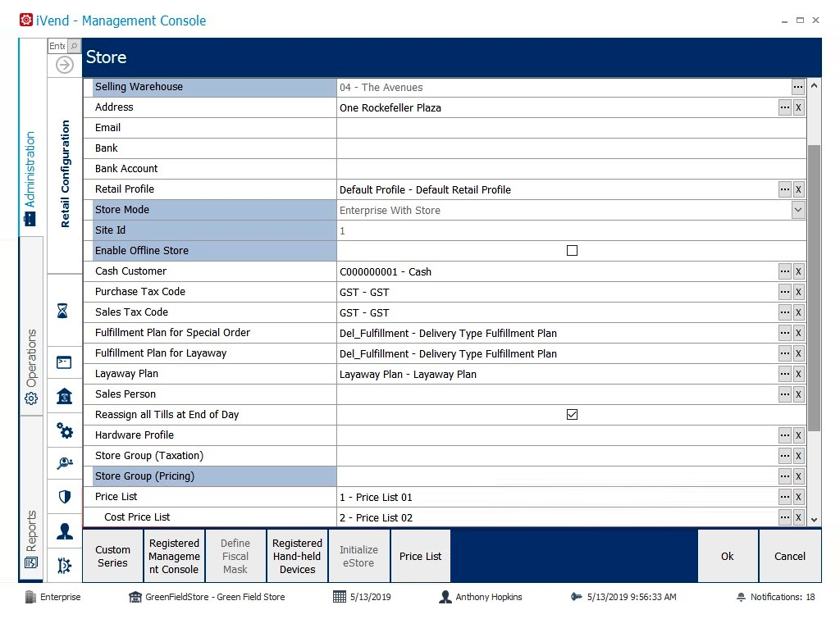Open the gears settings icon in sidebar
Image resolution: width=840 pixels, height=619 pixels.
click(64, 430)
